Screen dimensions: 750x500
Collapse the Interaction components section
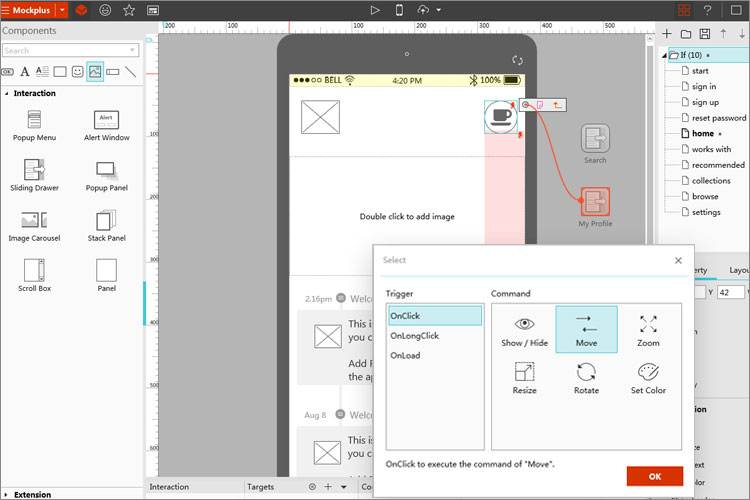pos(7,93)
